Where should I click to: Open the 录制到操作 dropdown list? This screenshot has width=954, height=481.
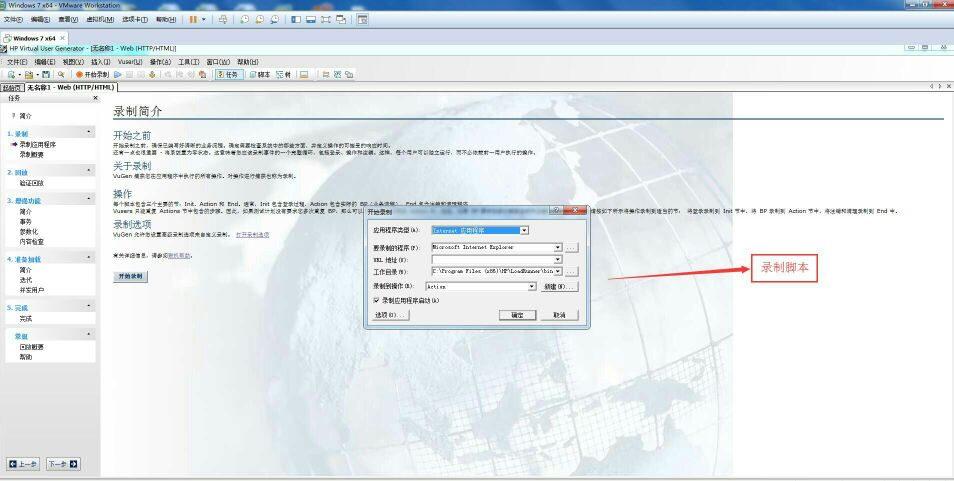[x=532, y=286]
